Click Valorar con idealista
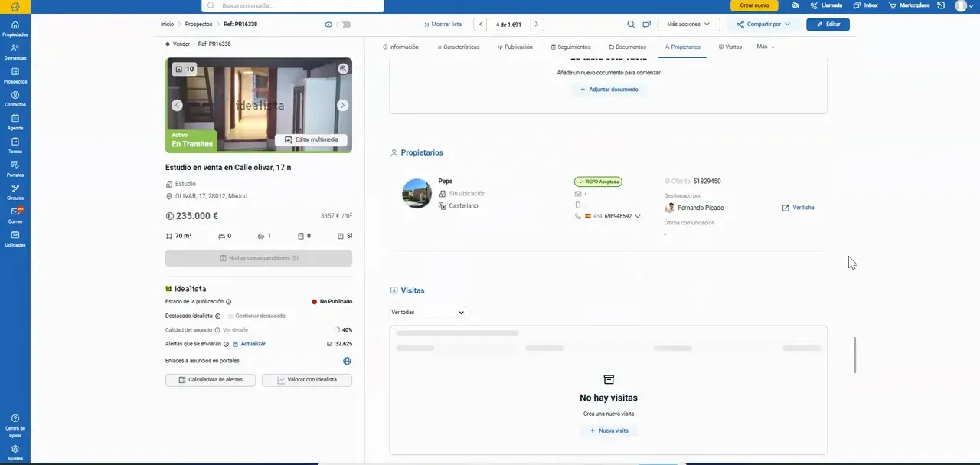Viewport: 980px width, 465px height. tap(307, 380)
